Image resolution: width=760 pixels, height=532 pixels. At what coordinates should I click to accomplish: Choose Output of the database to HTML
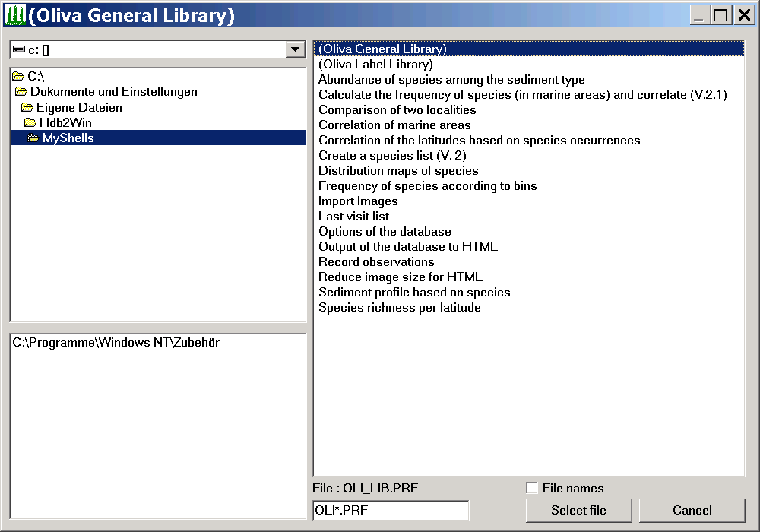click(408, 247)
